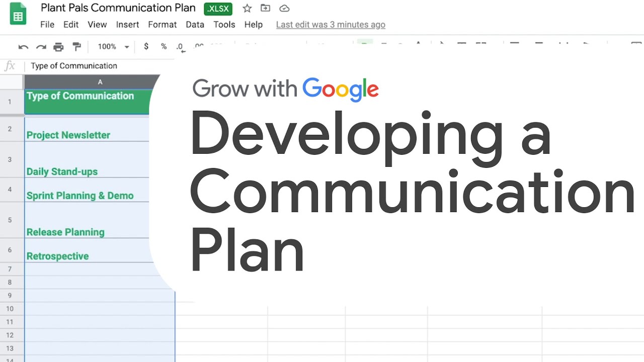Open the File menu
This screenshot has height=362, width=644.
47,24
